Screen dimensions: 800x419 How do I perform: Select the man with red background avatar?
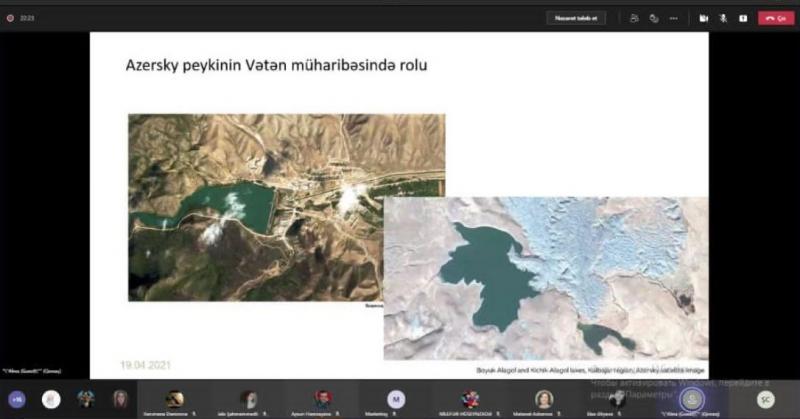click(x=322, y=399)
